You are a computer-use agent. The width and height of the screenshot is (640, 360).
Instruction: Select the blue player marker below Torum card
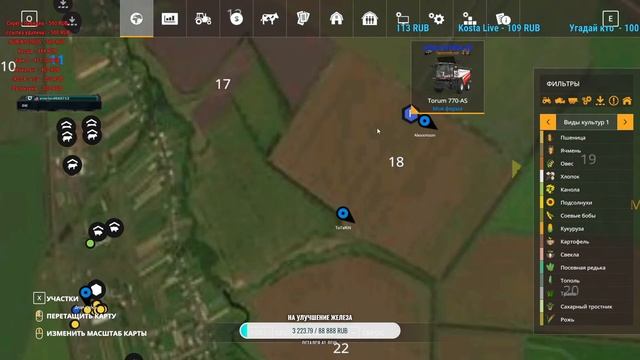pos(426,122)
